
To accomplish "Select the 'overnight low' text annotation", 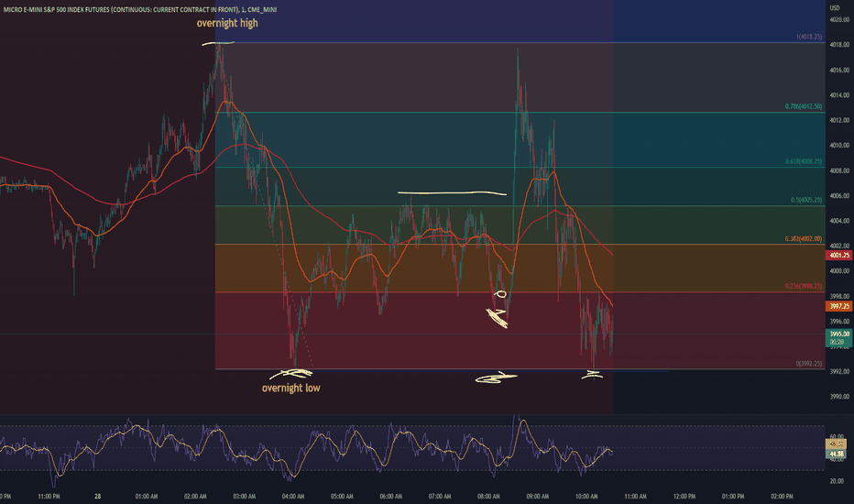I will (290, 388).
